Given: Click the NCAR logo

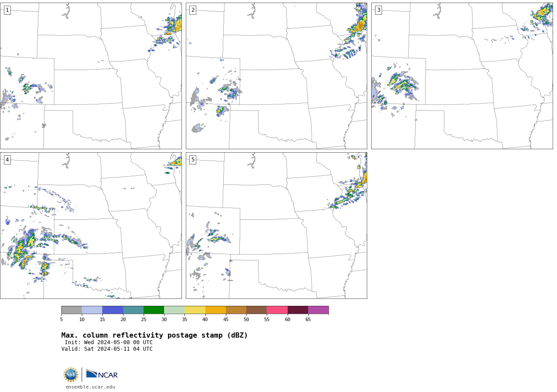Looking at the screenshot, I should 102,374.
